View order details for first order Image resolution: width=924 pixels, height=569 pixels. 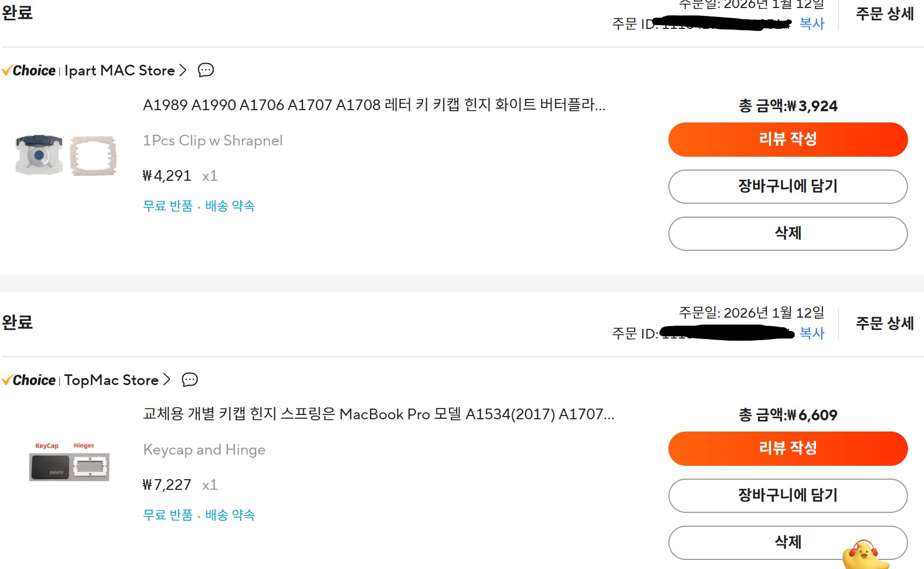point(884,14)
